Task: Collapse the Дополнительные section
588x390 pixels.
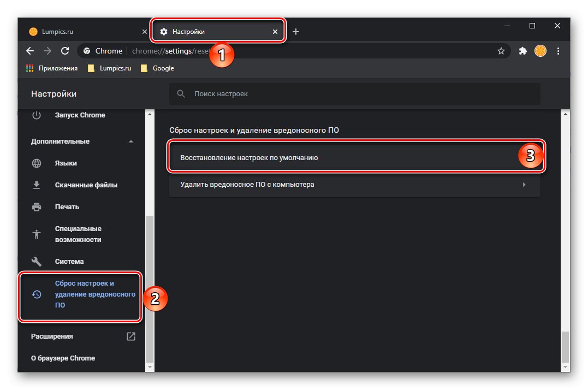Action: click(130, 141)
